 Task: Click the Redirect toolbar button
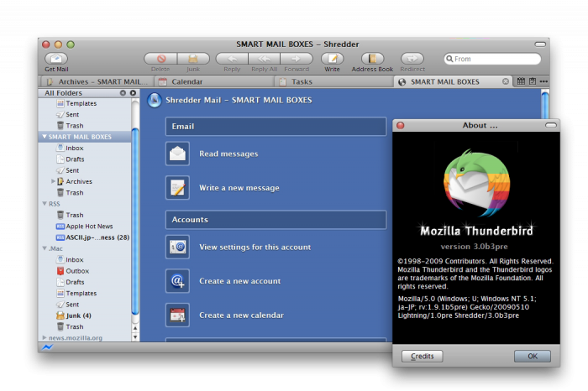(412, 59)
